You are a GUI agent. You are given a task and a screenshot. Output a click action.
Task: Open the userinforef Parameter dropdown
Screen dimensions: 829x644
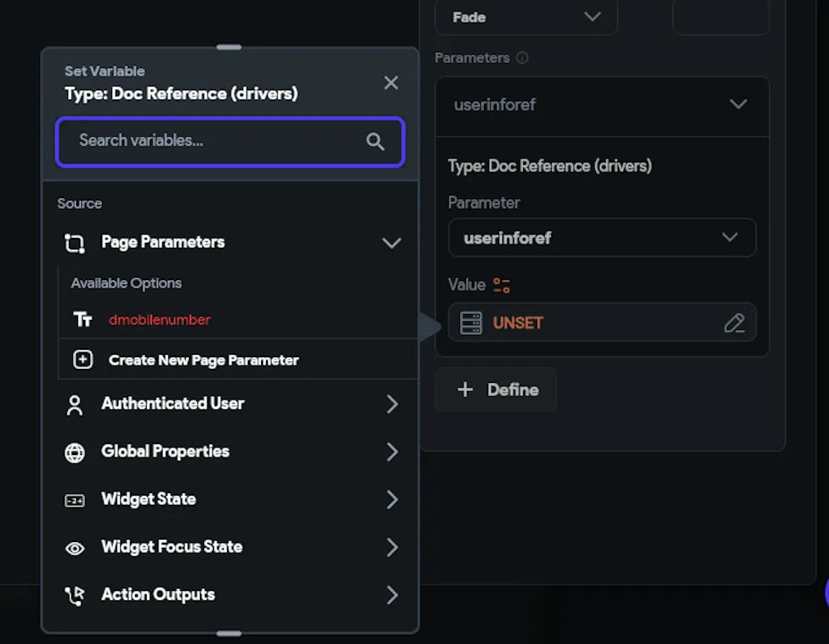pos(602,238)
